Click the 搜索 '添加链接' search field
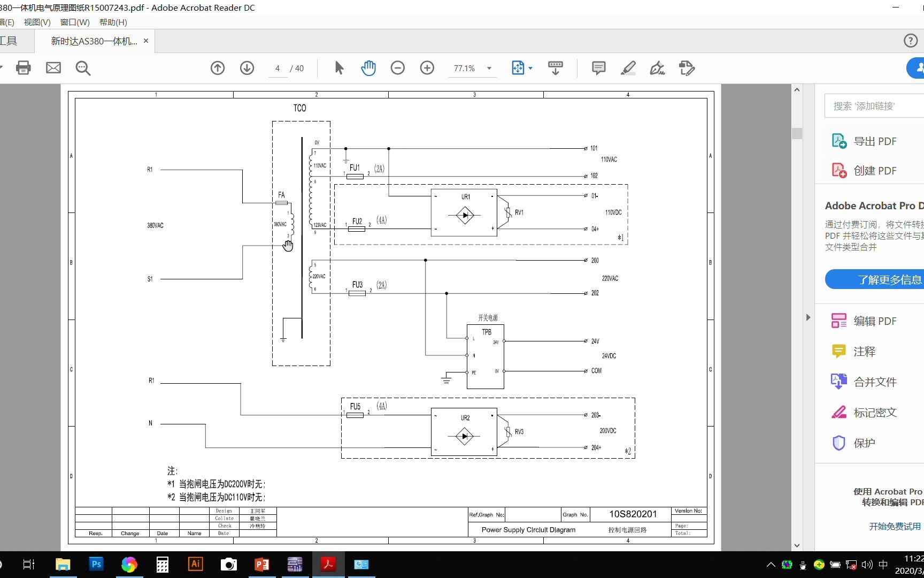Viewport: 924px width, 578px height. click(x=874, y=106)
